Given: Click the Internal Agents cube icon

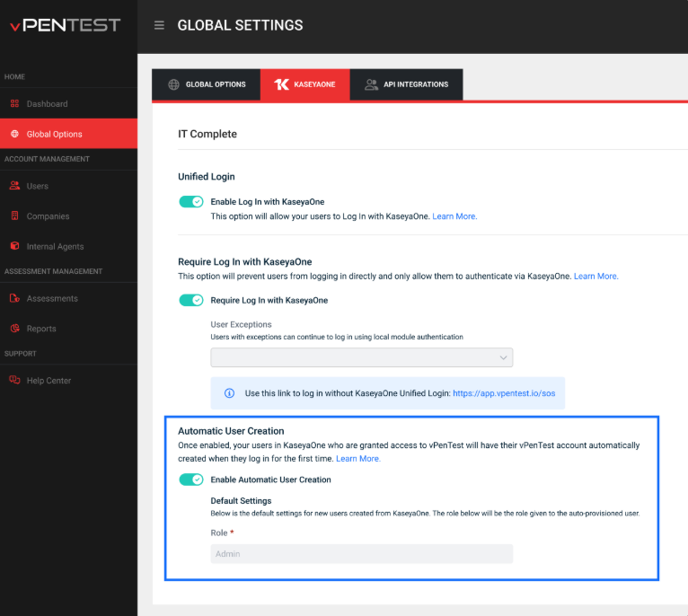Looking at the screenshot, I should tap(14, 246).
